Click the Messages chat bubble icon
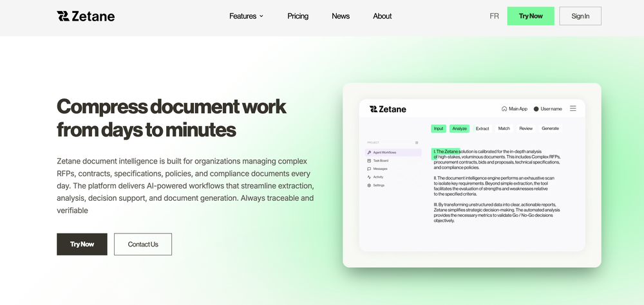 [369, 169]
